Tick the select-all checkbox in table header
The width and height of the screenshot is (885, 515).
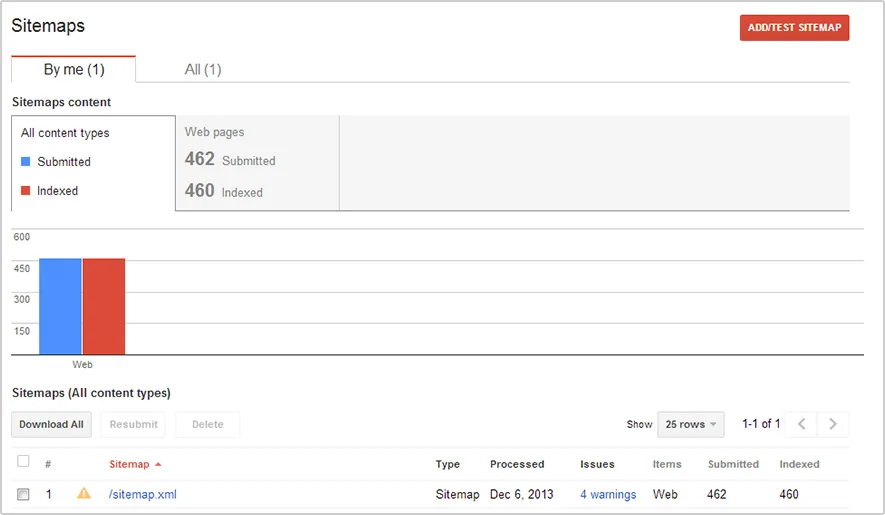pyautogui.click(x=23, y=462)
